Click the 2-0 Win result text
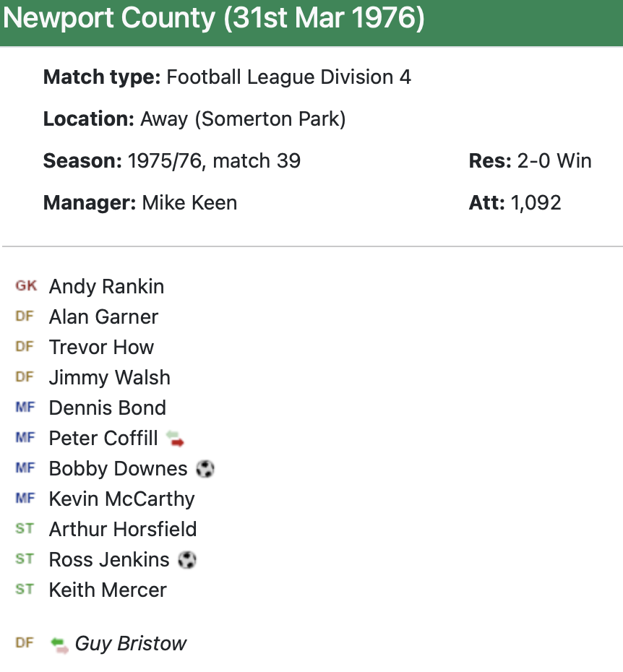Screen dimensions: 623x672 (554, 160)
